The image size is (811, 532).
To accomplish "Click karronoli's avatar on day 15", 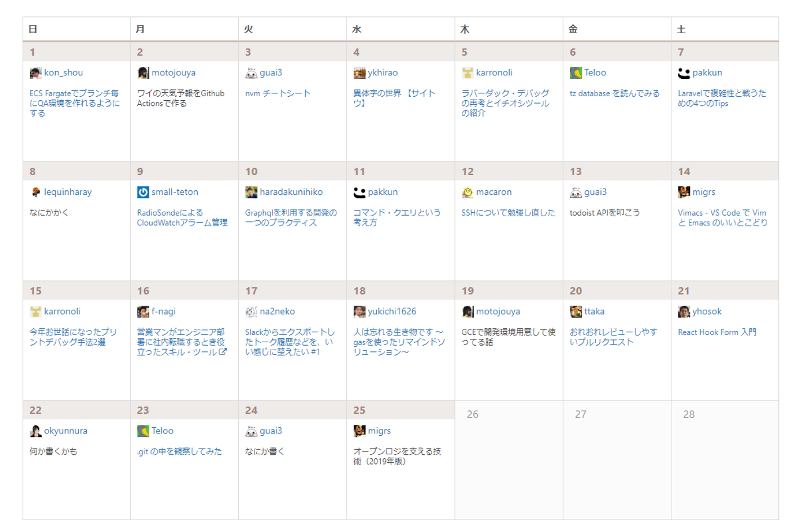I will tap(35, 312).
